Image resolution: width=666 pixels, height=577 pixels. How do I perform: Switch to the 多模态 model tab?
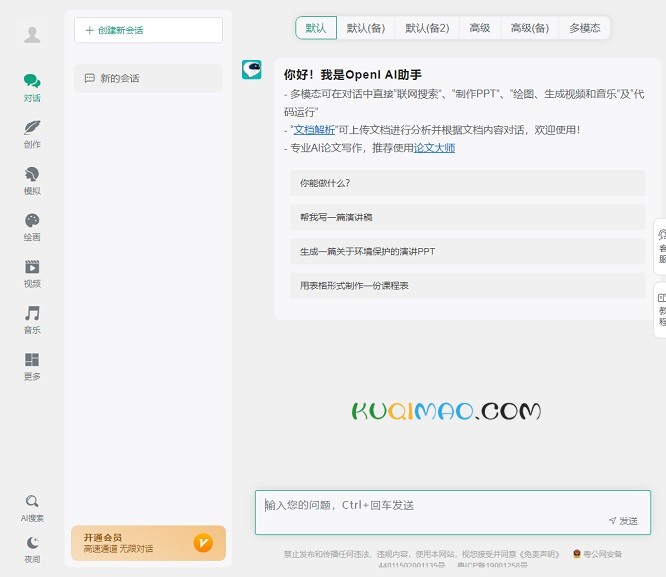(x=584, y=28)
